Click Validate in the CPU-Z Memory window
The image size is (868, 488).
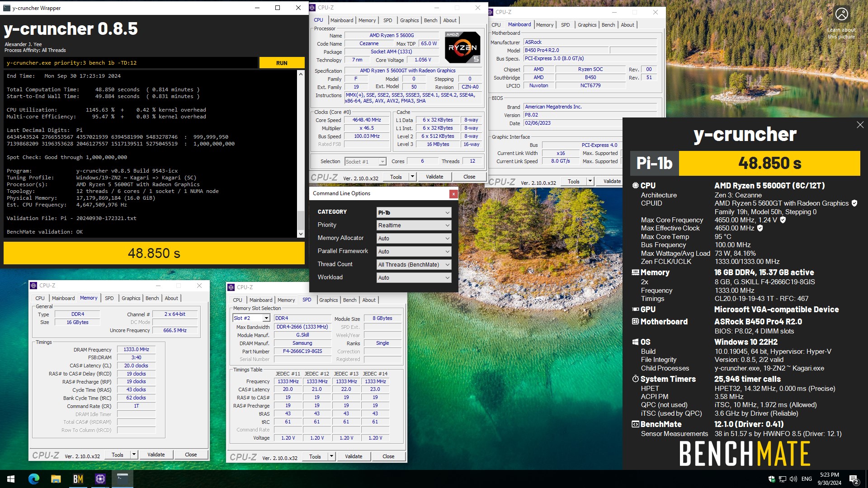click(x=156, y=455)
